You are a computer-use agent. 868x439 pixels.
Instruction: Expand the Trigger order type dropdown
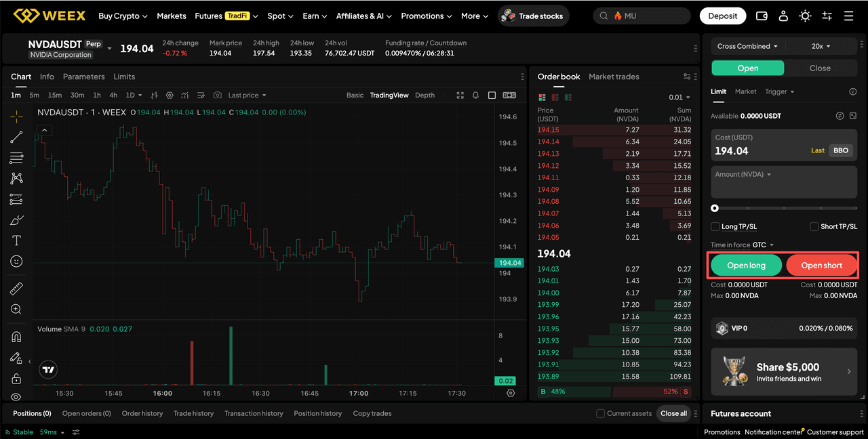[x=779, y=91]
